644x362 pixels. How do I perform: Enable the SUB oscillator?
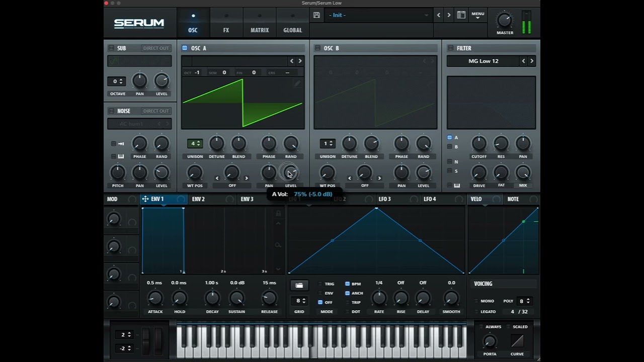coord(111,48)
